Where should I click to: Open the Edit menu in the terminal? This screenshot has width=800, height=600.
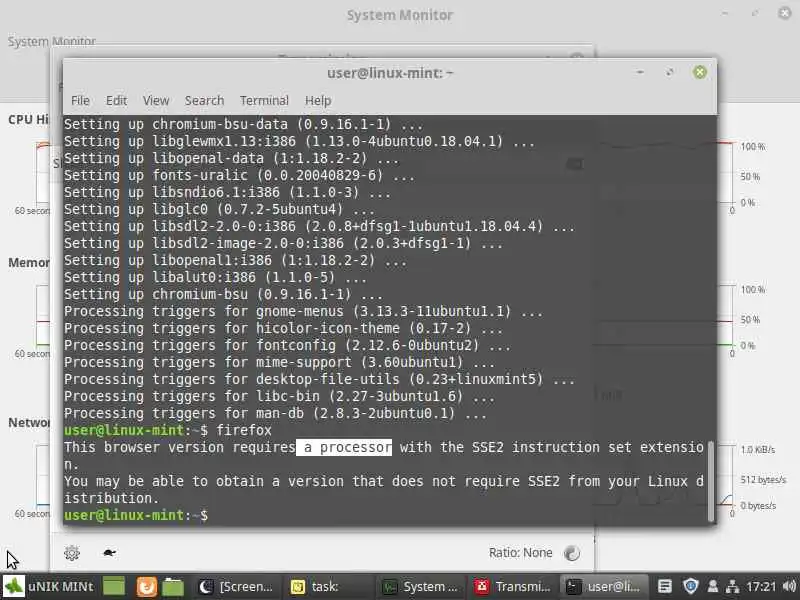[116, 101]
